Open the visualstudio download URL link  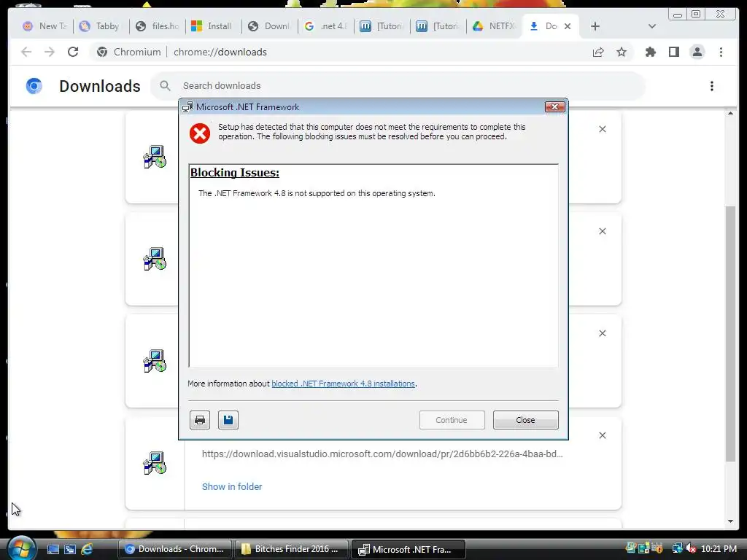(382, 454)
